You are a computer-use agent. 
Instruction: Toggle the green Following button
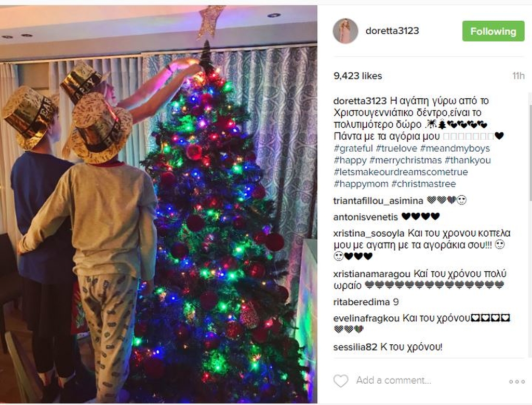click(493, 31)
